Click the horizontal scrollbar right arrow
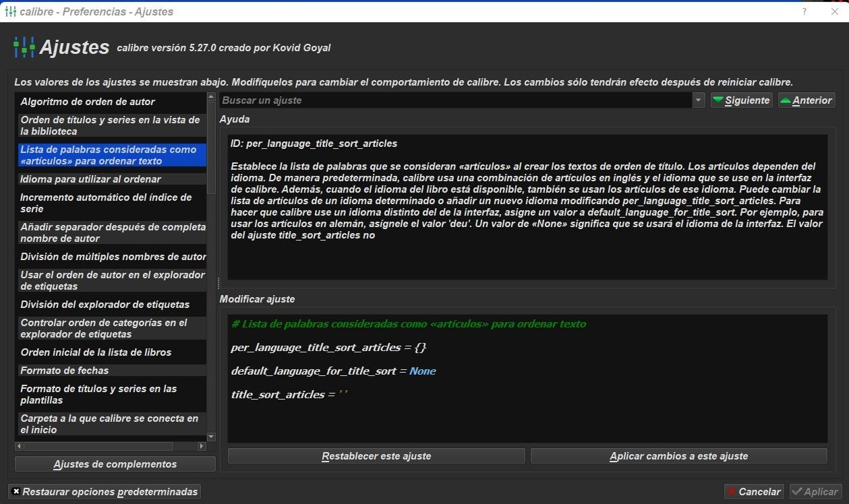This screenshot has width=849, height=504. 202,446
